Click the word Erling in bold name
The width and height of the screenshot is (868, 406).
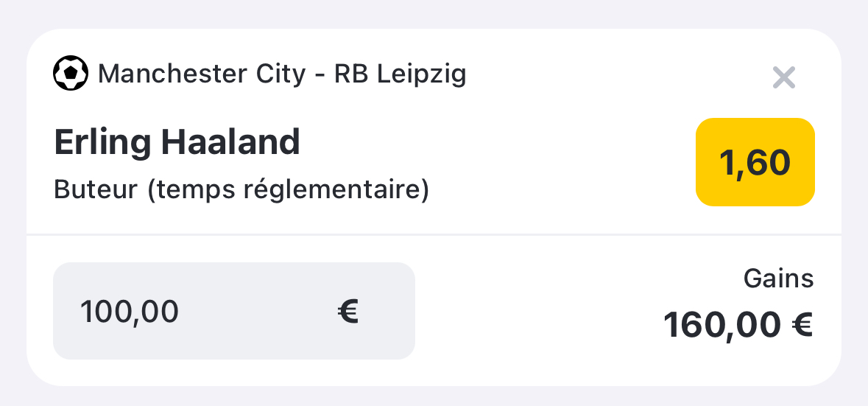[102, 144]
